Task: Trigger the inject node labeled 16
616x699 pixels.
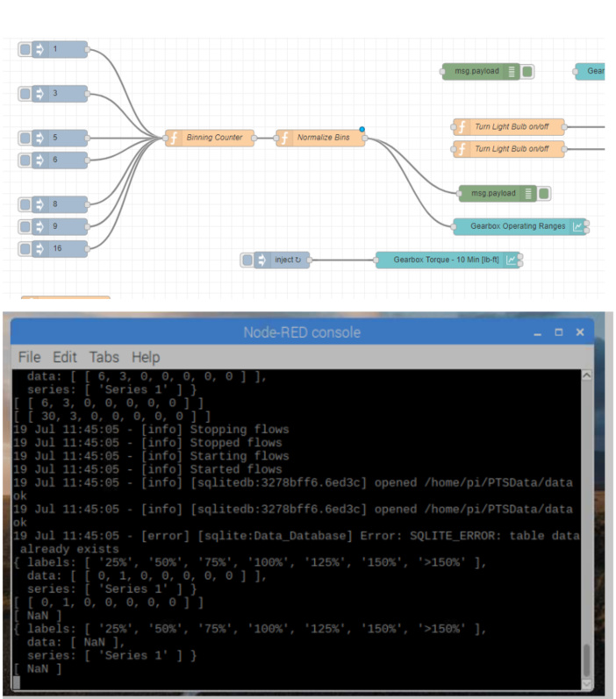Action: 25,249
